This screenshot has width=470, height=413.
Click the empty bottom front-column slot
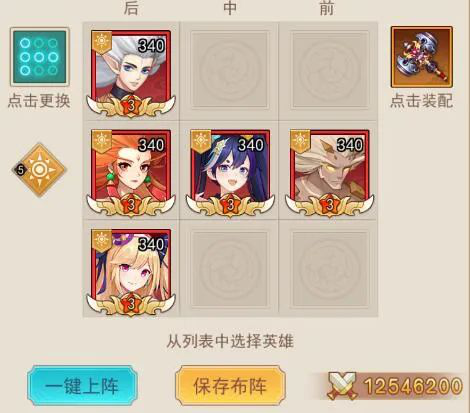click(330, 269)
